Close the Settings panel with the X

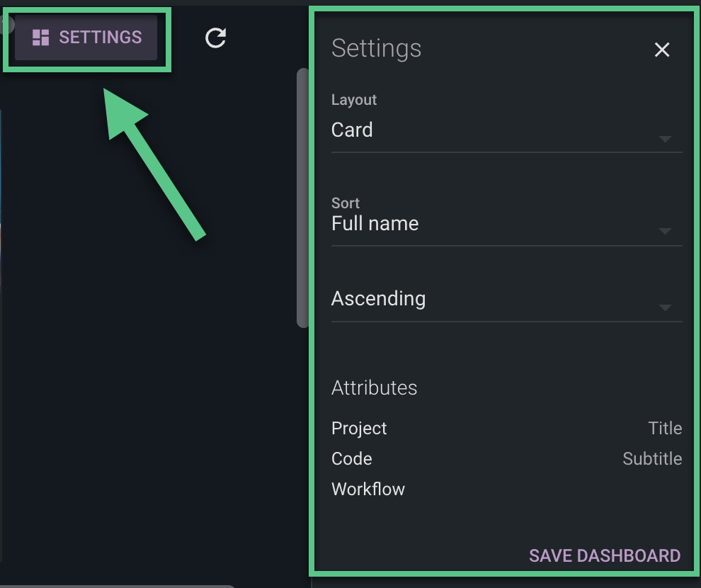(661, 50)
